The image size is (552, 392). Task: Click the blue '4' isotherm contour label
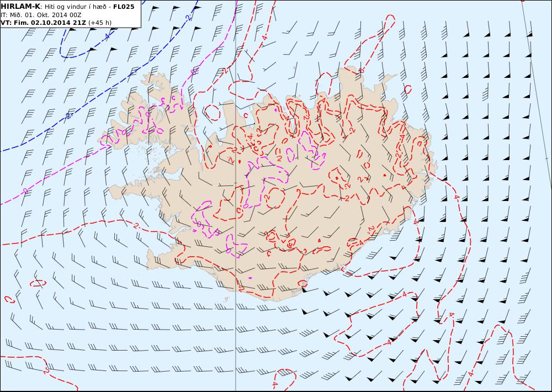coord(108,36)
